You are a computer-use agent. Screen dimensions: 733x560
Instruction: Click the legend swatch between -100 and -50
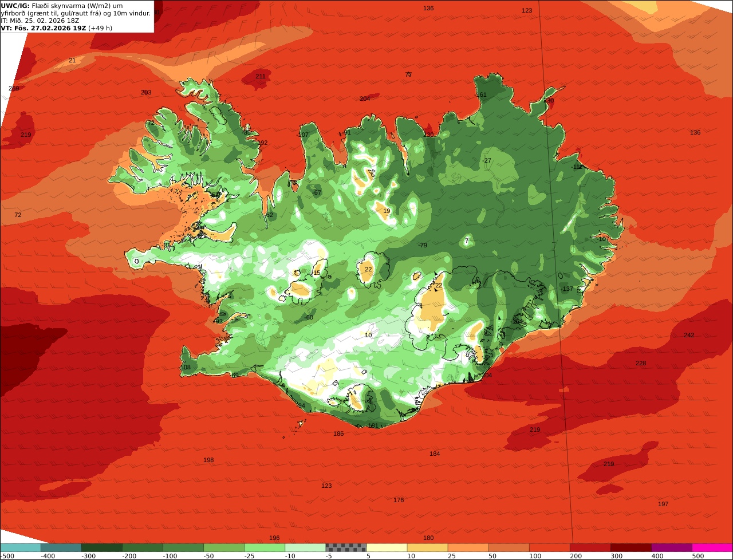[183, 547]
